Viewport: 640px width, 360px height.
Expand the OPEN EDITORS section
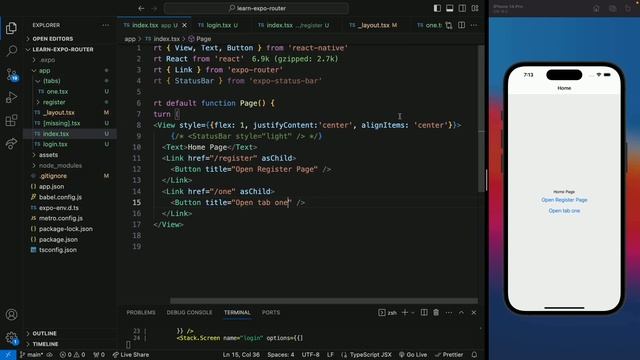(x=53, y=39)
